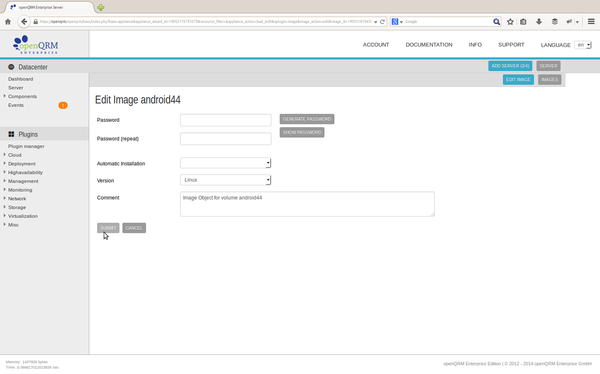Click the SHOW PASSWORD button
This screenshot has height=374, width=600.
click(302, 132)
